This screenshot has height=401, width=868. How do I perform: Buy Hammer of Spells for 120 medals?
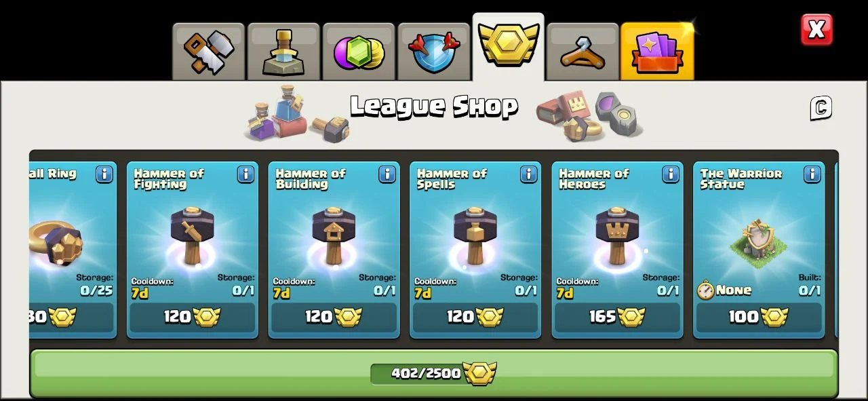point(476,317)
